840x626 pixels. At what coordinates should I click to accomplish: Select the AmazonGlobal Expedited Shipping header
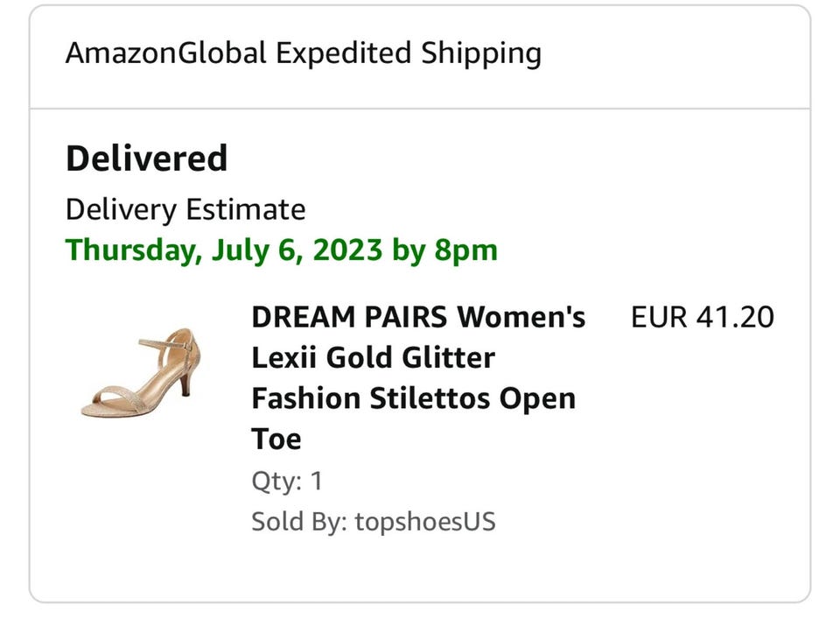(x=303, y=54)
